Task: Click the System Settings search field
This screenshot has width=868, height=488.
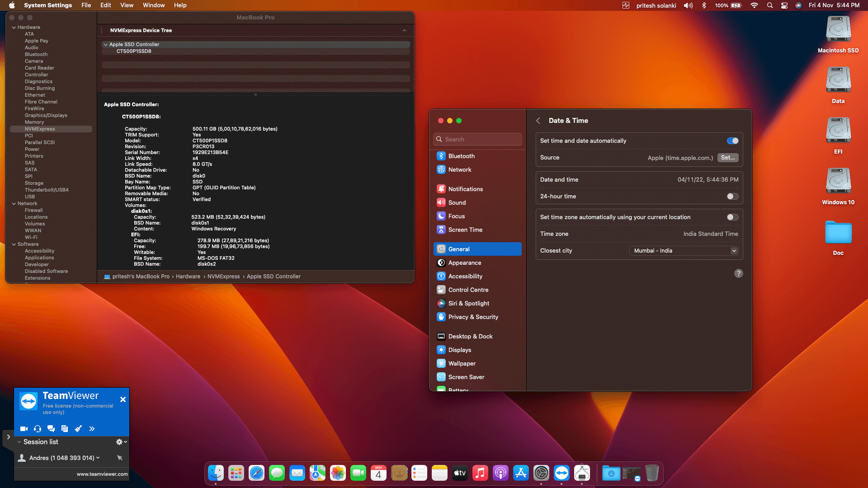Action: coord(477,139)
